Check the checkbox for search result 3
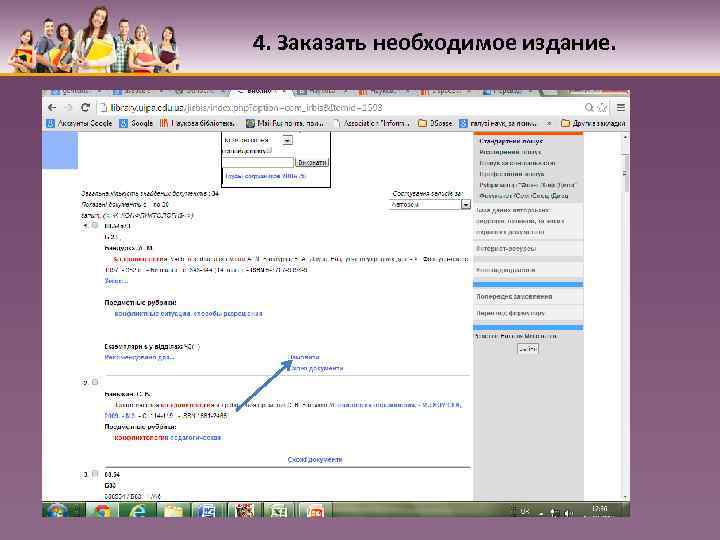Image resolution: width=720 pixels, height=540 pixels. 95,474
